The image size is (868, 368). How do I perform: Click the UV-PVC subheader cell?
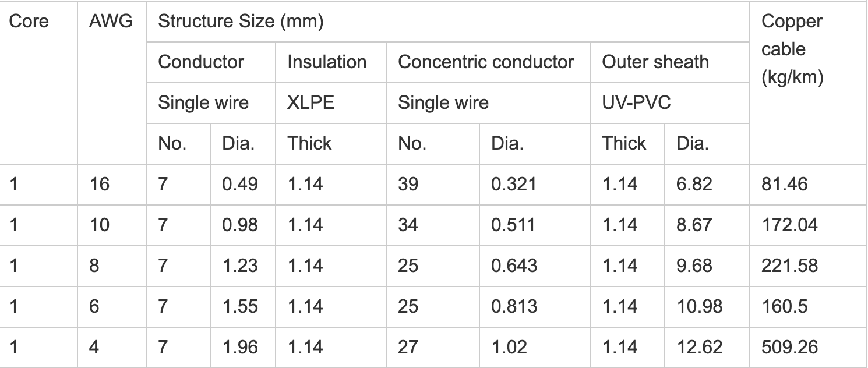[x=636, y=102]
